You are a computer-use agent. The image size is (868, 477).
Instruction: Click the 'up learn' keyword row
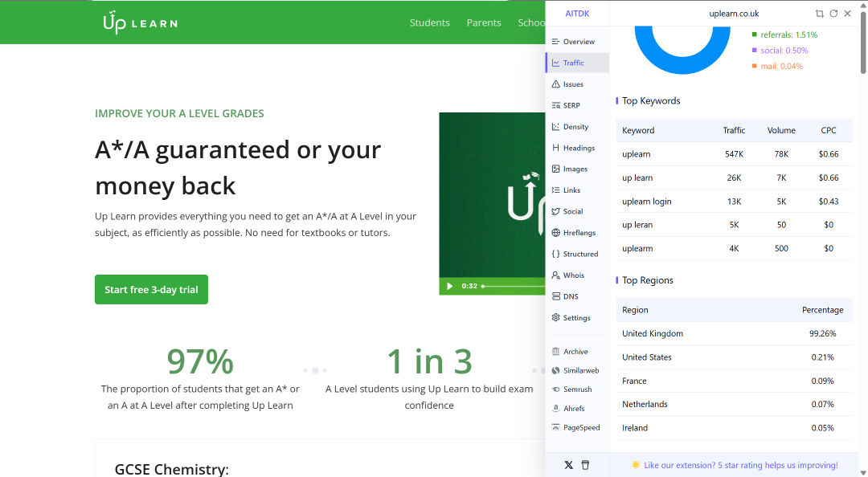click(734, 177)
